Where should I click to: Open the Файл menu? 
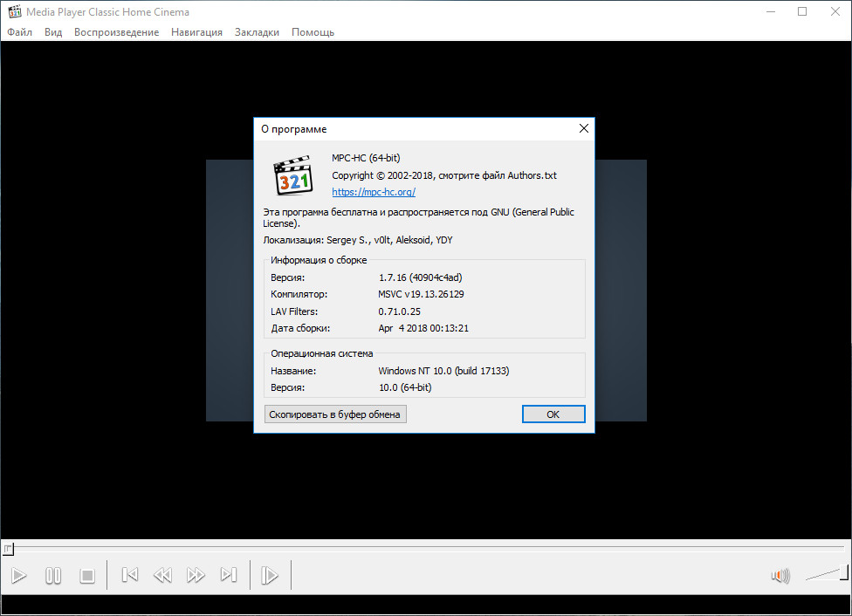tap(18, 31)
